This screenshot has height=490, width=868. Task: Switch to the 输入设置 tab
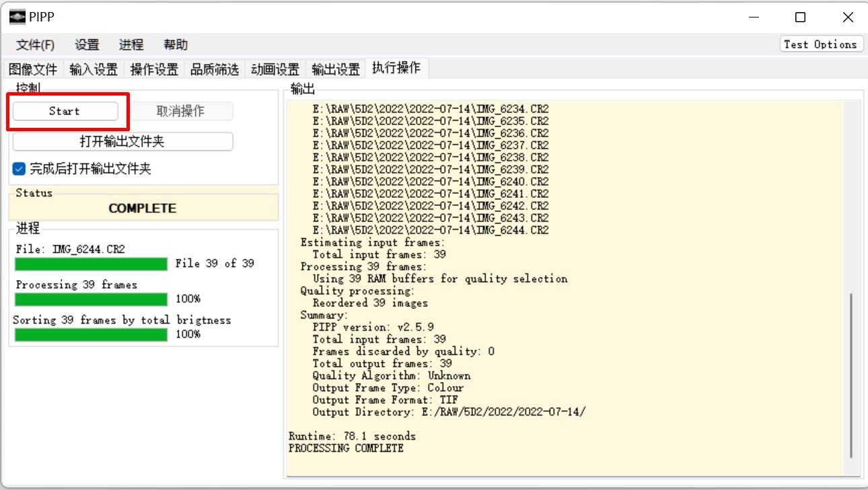click(94, 69)
